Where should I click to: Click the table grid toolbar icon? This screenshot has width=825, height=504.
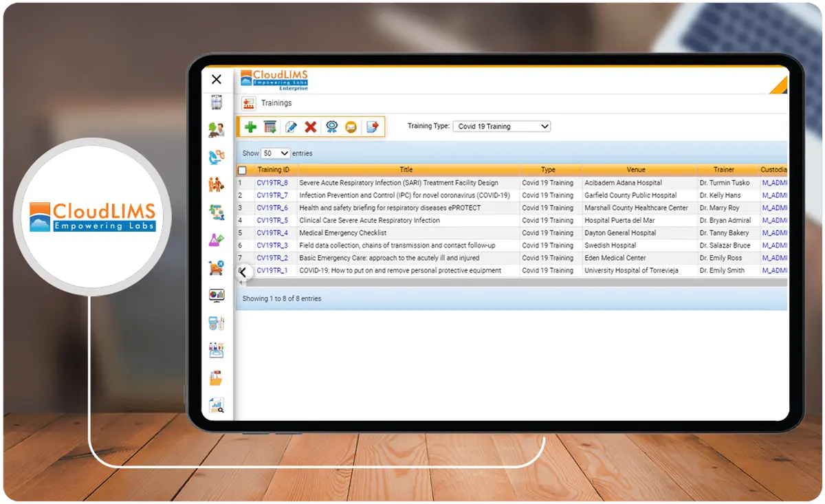270,127
